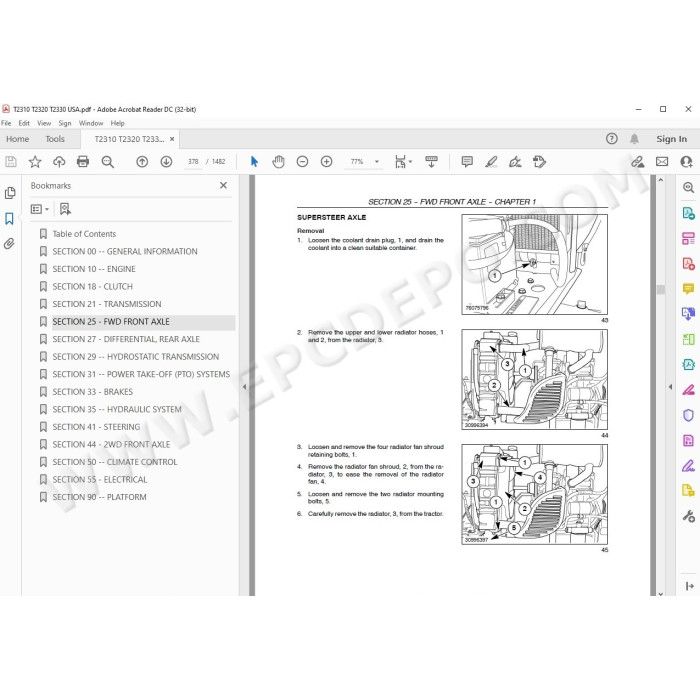
Task: Open the Stamp tool
Action: click(539, 162)
